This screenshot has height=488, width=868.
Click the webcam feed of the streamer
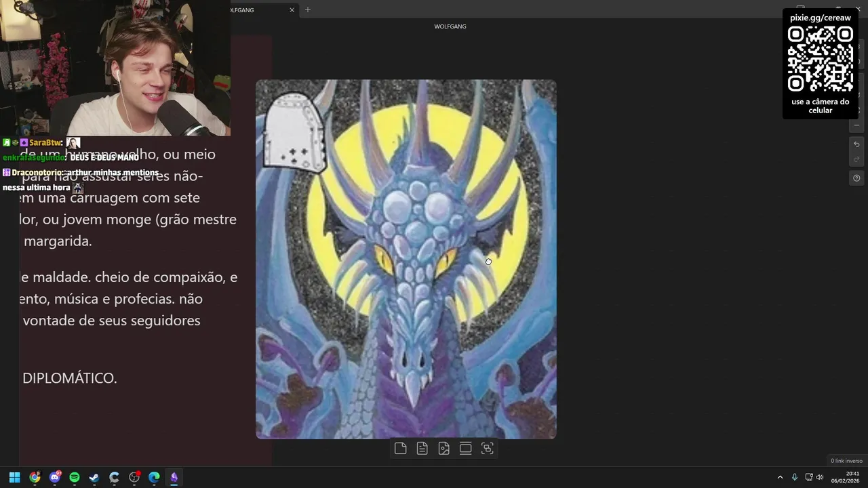tap(115, 68)
